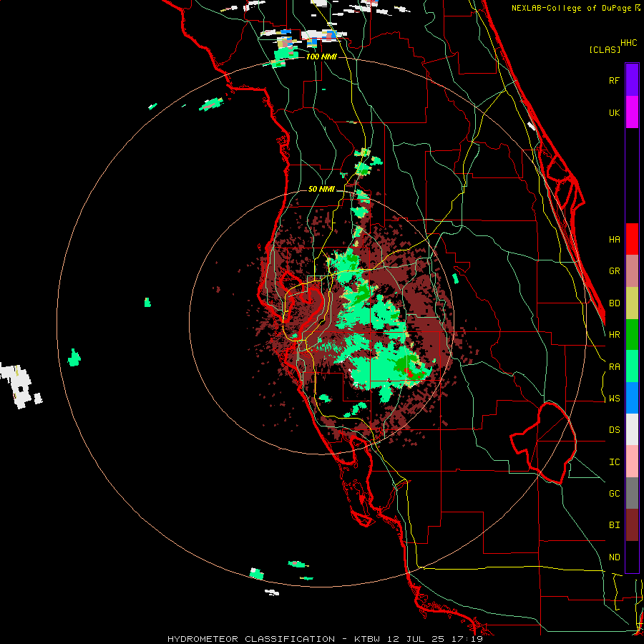Viewport: 644px width, 644px height.
Task: Click the HR legend label
Action: tap(614, 335)
